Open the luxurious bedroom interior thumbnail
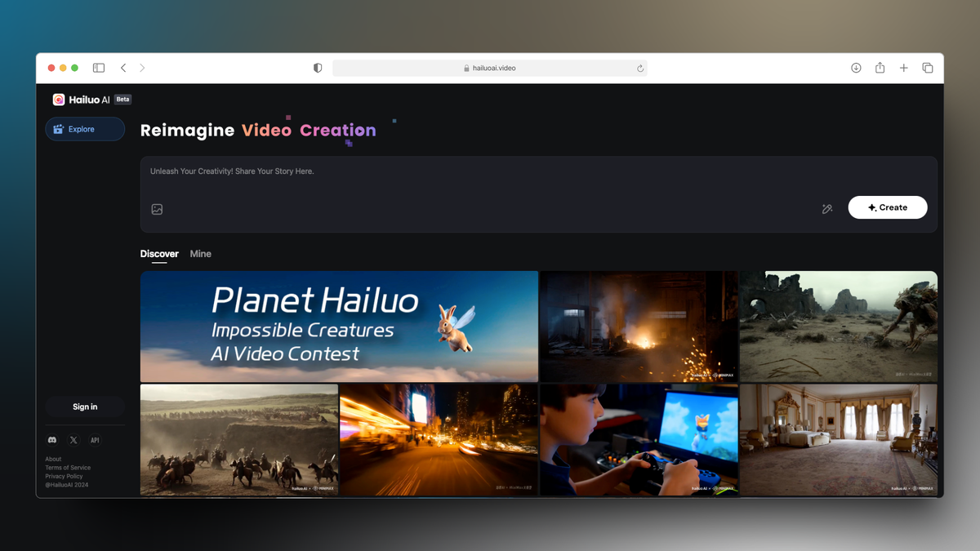This screenshot has width=980, height=551. click(839, 440)
